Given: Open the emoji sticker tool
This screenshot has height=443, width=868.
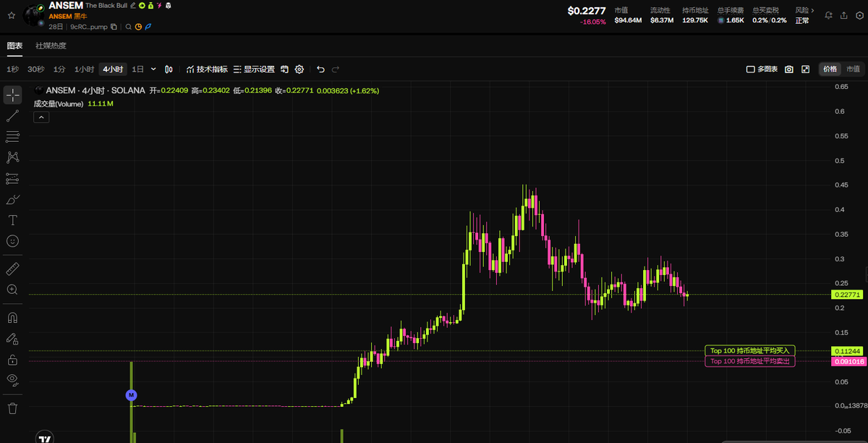Looking at the screenshot, I should coord(12,241).
